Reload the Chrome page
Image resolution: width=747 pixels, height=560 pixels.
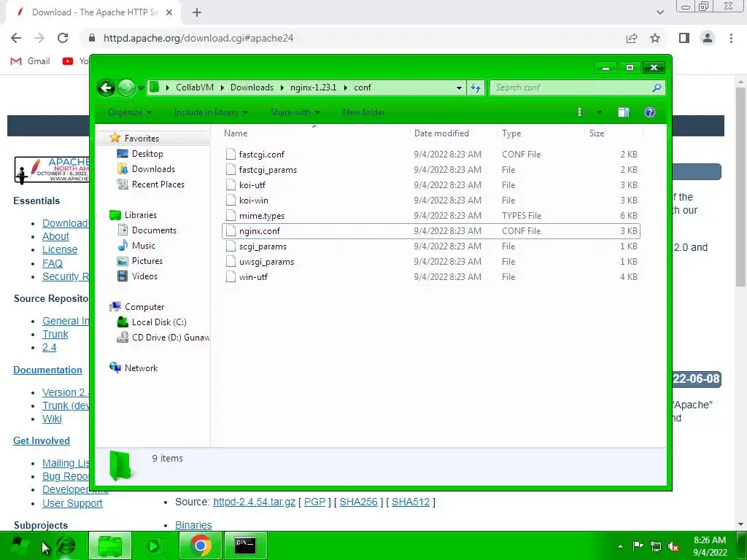tap(63, 38)
